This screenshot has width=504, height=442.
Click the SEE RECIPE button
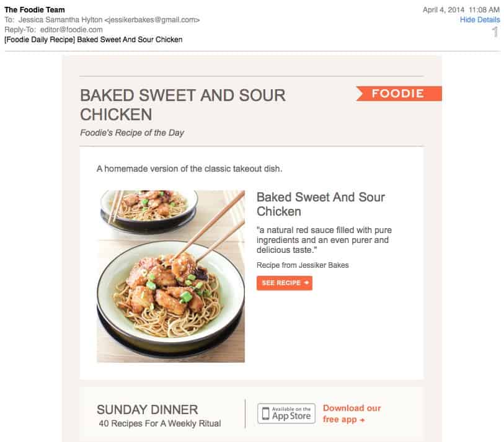point(285,283)
